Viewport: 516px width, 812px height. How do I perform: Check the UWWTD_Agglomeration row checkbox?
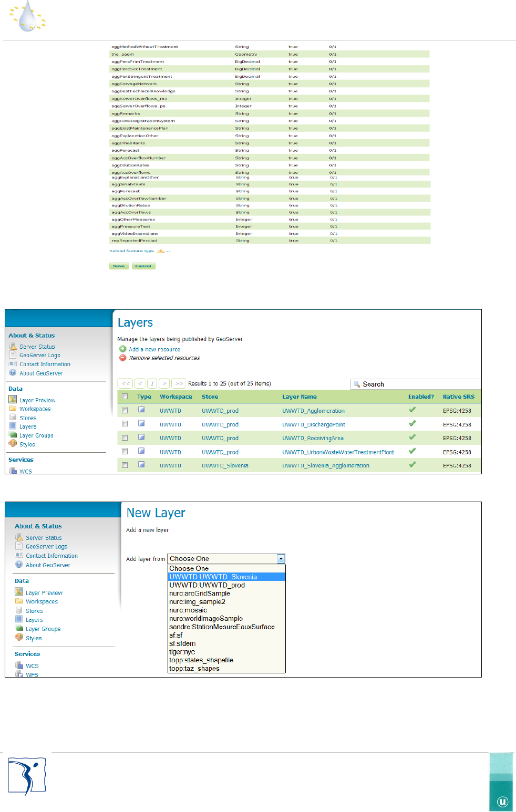point(125,410)
